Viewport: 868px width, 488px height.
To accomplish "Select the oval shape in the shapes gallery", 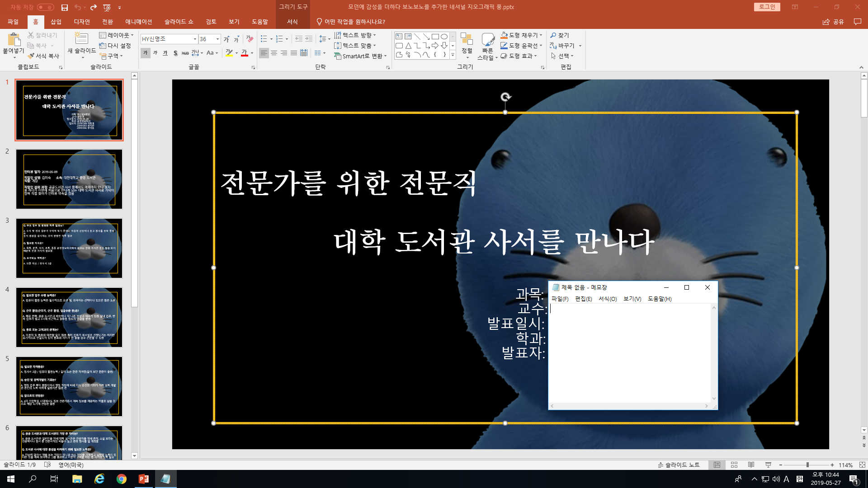I will point(444,37).
